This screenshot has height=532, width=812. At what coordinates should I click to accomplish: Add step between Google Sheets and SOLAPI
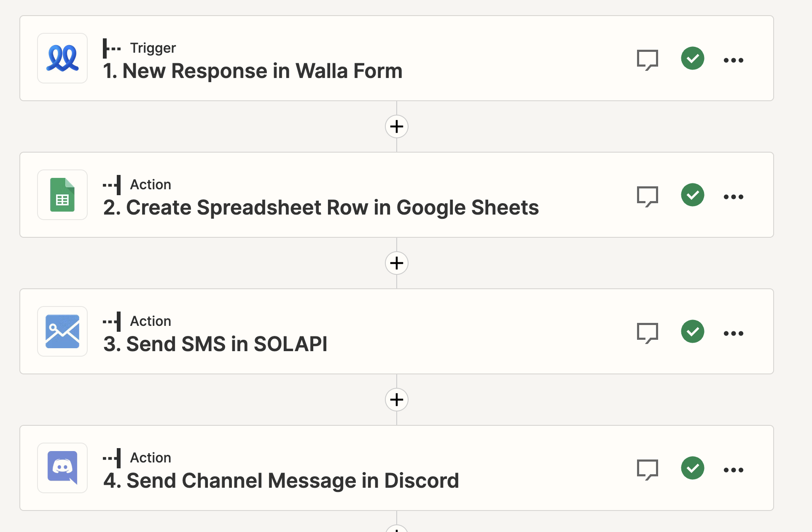tap(397, 263)
